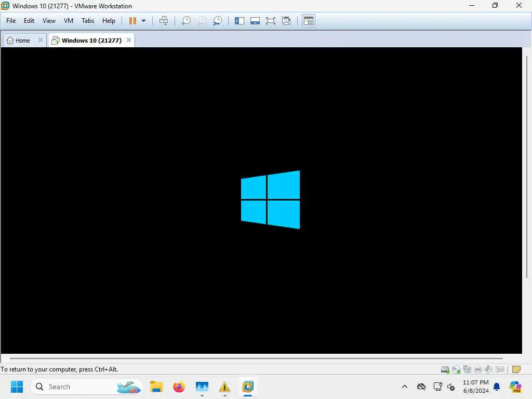Screen dimensions: 532x399
Task: Open the Help menu
Action: pos(109,21)
